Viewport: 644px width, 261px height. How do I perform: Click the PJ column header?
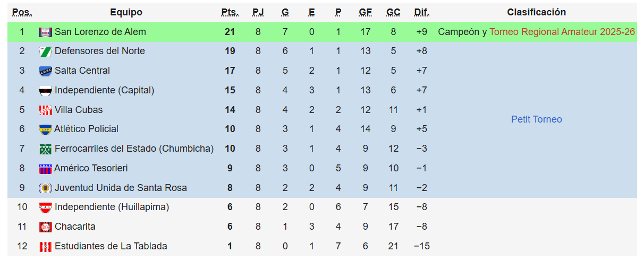point(258,12)
